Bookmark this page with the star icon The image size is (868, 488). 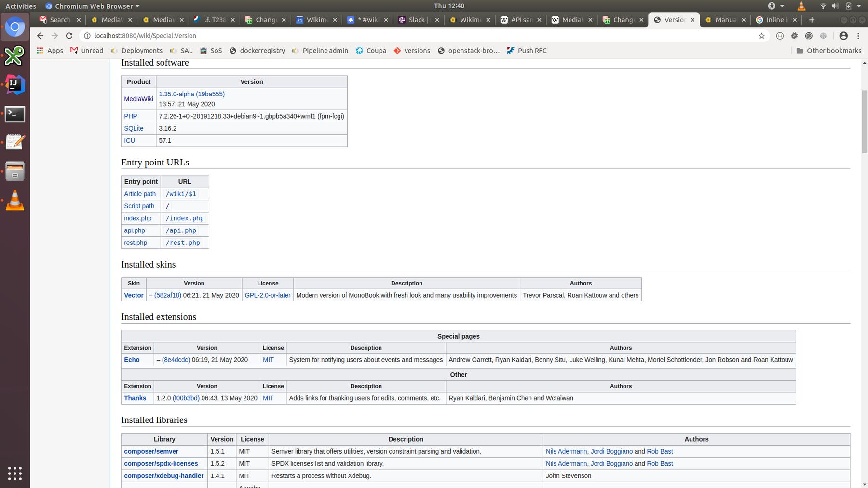click(761, 36)
